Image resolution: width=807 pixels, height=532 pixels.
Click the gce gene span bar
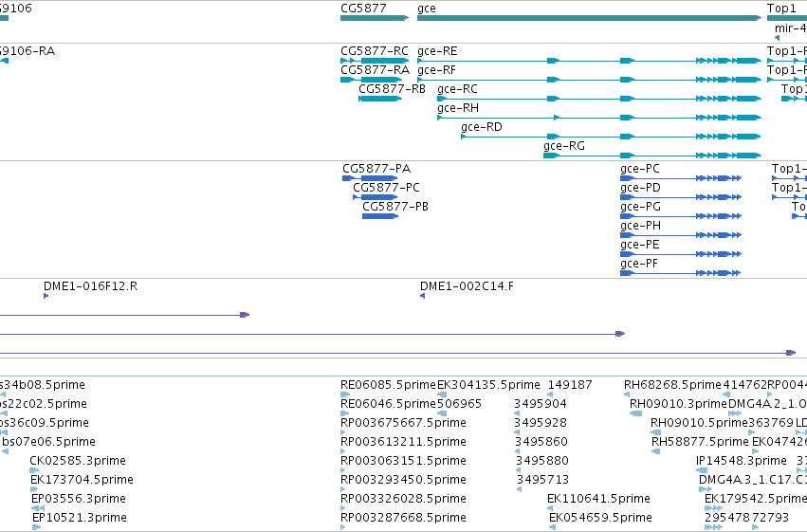pos(589,18)
